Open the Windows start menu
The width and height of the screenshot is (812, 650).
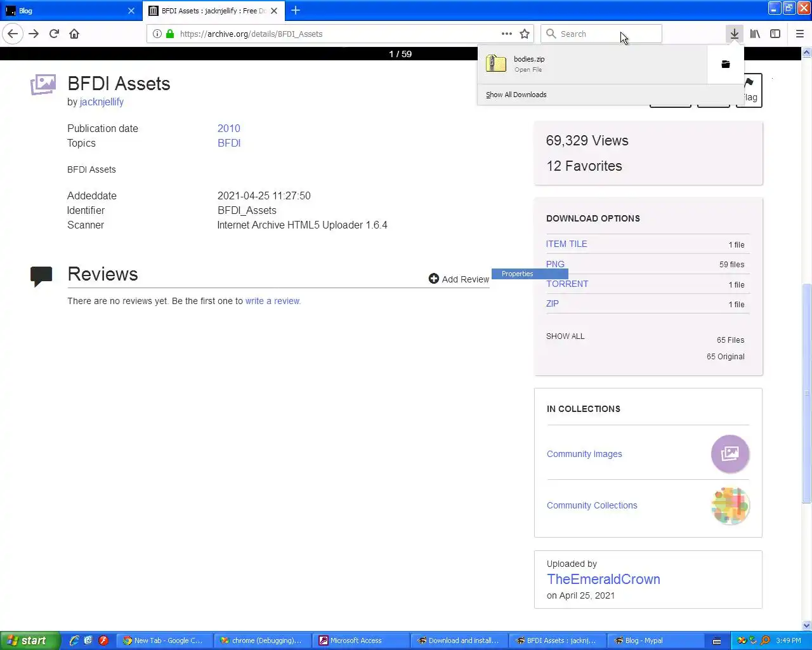[30, 640]
